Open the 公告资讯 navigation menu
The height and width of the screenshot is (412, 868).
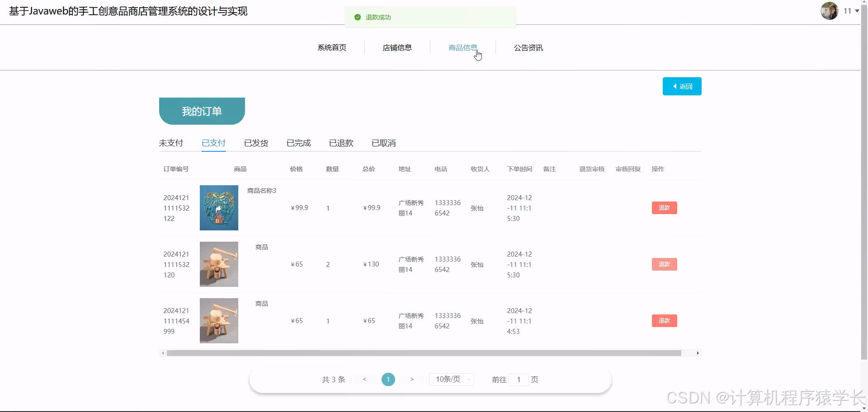[x=528, y=47]
